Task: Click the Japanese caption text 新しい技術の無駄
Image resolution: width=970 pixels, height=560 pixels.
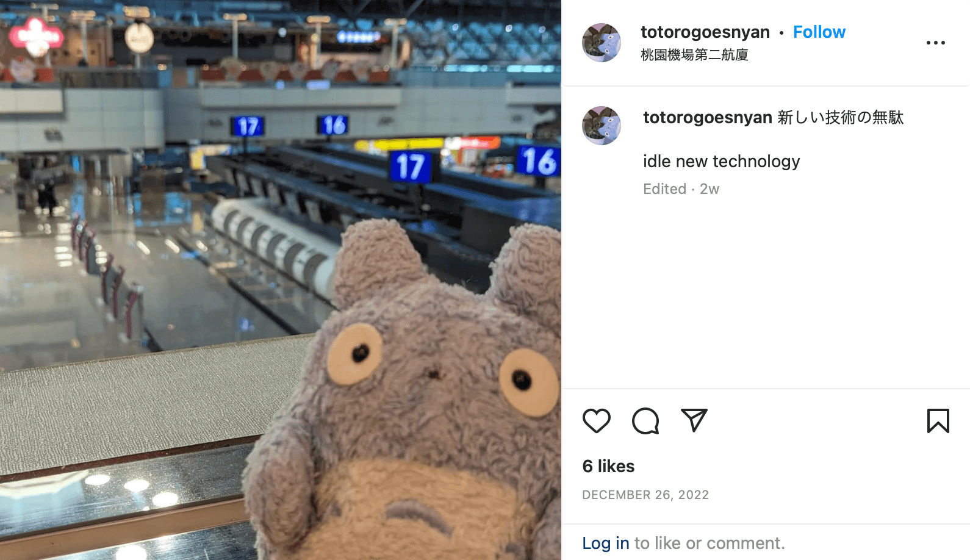Action: (x=841, y=117)
